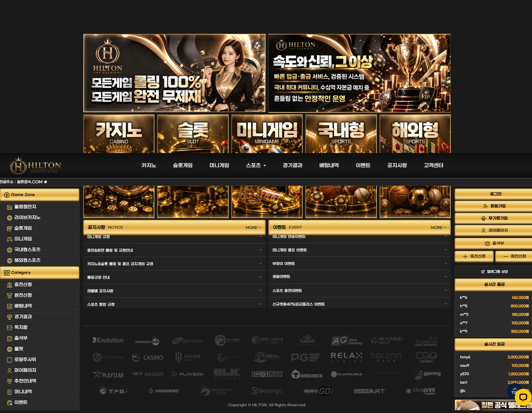Image resolution: width=532 pixels, height=413 pixels.
Task: Click the 머니내역 icon in the sidebar
Action: 10,392
